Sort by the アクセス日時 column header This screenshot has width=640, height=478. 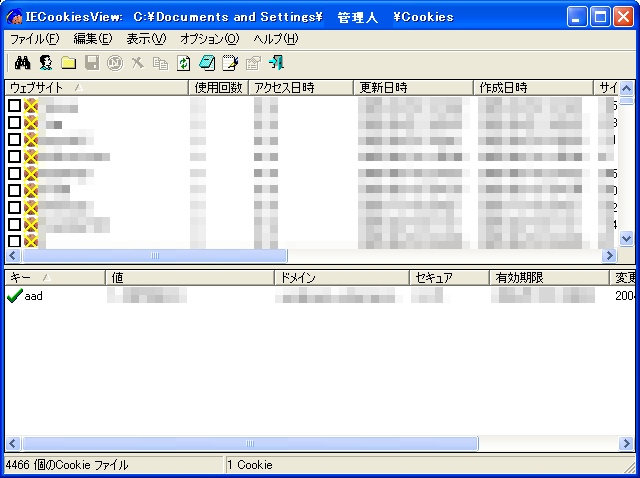click(301, 87)
